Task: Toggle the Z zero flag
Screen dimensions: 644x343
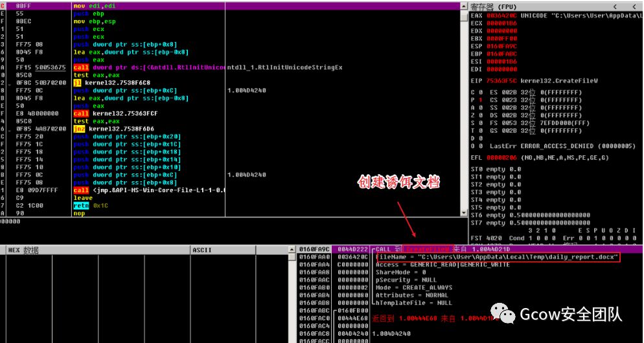Action: [x=481, y=115]
